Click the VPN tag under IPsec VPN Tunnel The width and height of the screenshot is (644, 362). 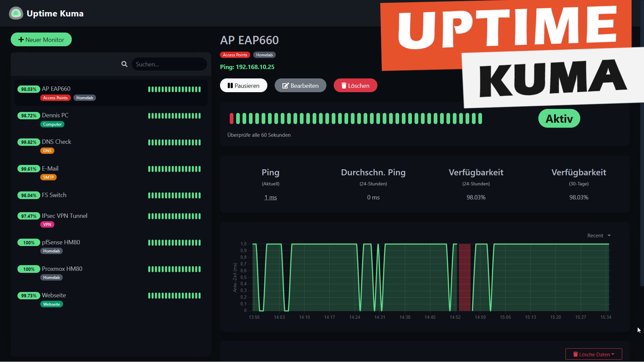(47, 225)
